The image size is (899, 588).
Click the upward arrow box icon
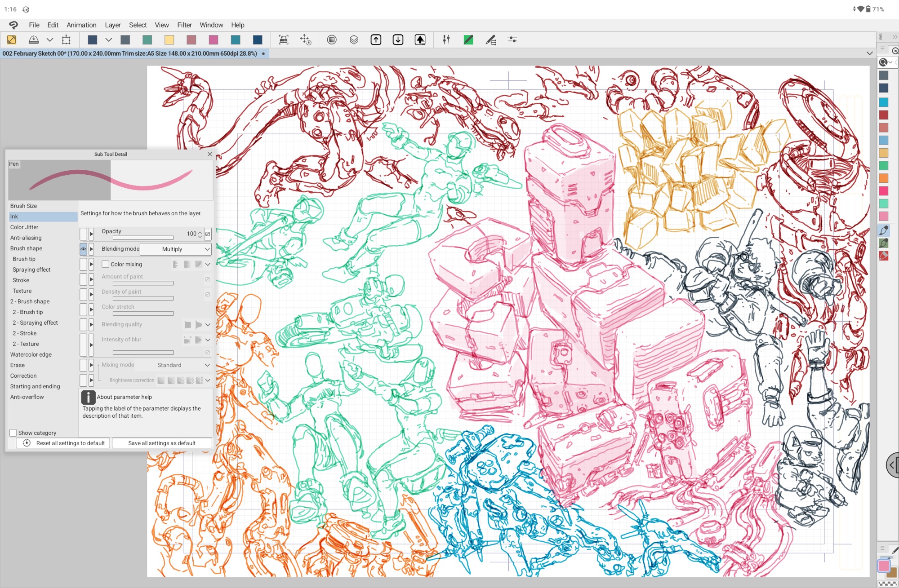(376, 40)
